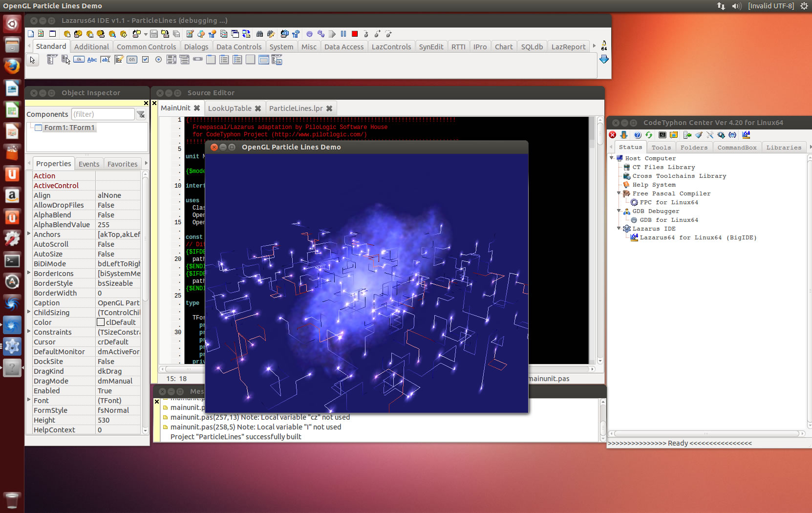Click red stop icon in CodeTyphon Center toolbar

612,135
